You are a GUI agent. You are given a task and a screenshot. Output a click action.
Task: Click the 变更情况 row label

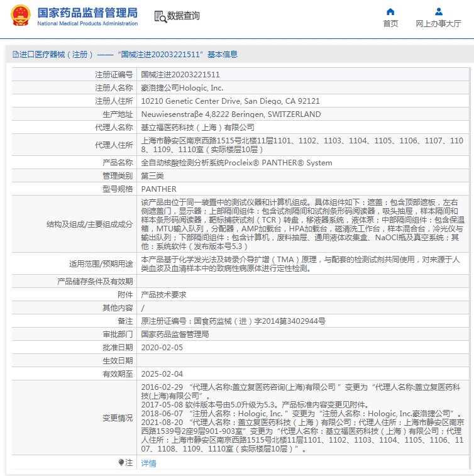[x=118, y=418]
